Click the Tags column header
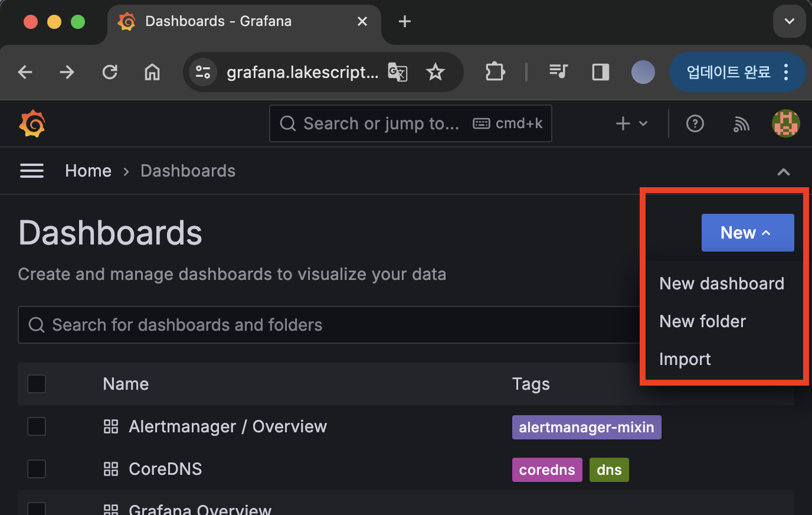This screenshot has width=812, height=515. (x=531, y=384)
